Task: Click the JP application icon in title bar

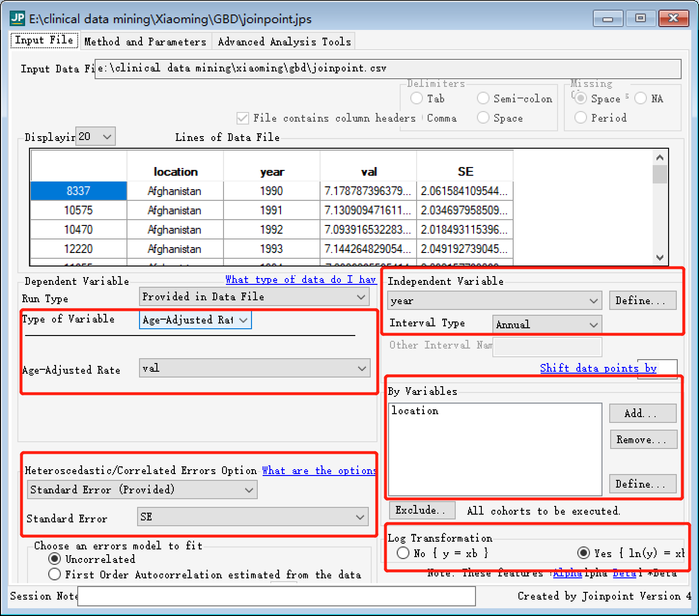Action: coord(17,18)
